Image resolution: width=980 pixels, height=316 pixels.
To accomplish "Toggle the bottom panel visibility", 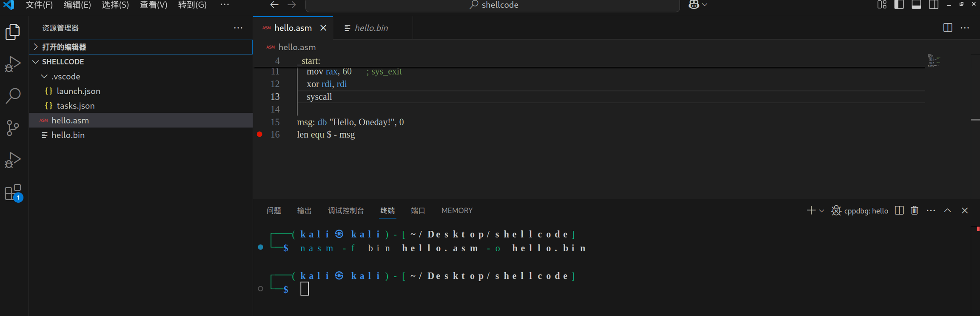I will pyautogui.click(x=916, y=5).
